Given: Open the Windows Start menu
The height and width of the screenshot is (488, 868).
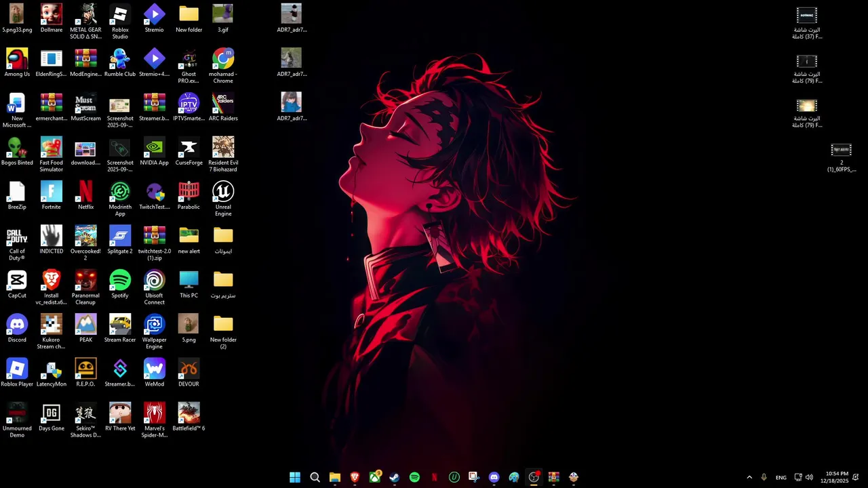Looking at the screenshot, I should (295, 477).
